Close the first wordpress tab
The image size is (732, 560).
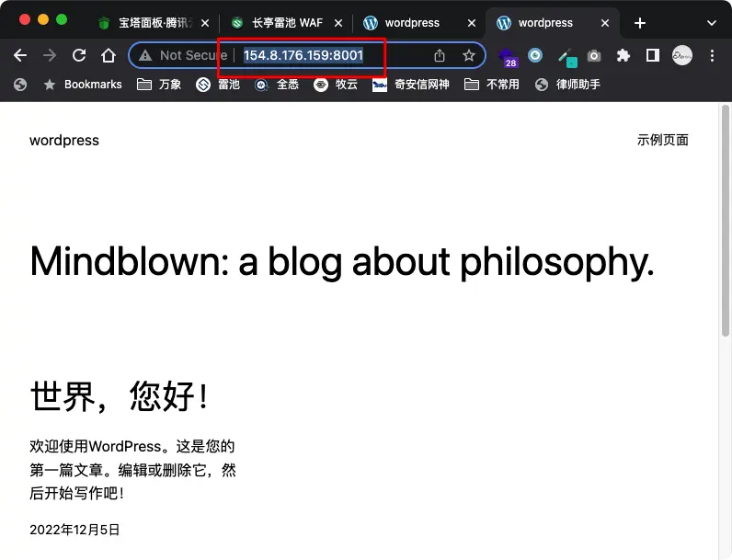(472, 23)
